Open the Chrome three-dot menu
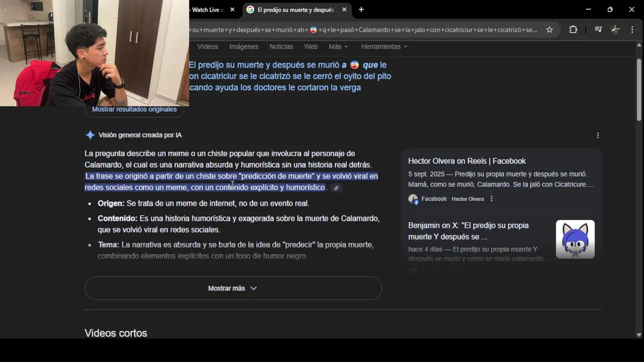The height and width of the screenshot is (362, 644). click(x=632, y=30)
